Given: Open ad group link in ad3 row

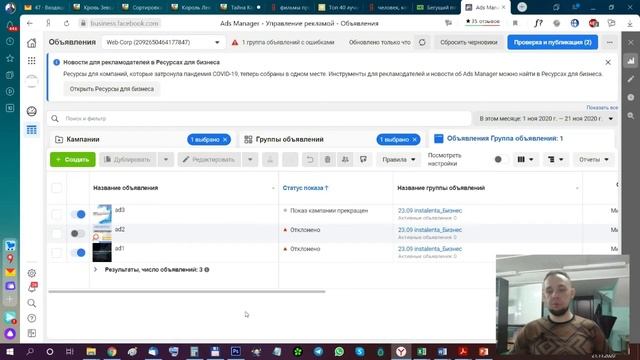Looking at the screenshot, I should [430, 211].
